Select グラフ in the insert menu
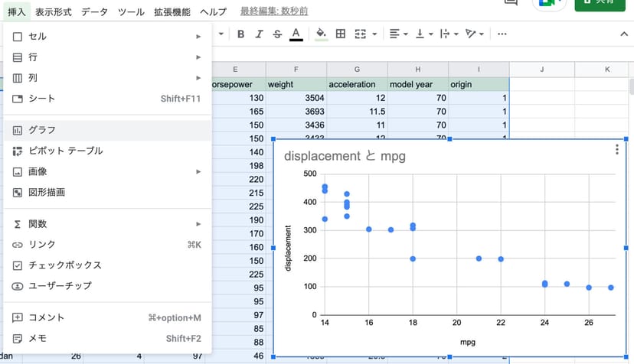634x364 pixels. tap(42, 130)
